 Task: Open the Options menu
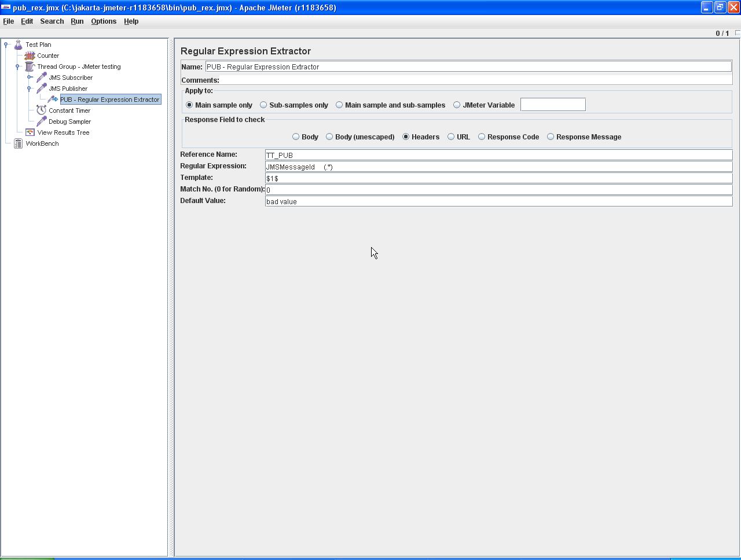(104, 21)
